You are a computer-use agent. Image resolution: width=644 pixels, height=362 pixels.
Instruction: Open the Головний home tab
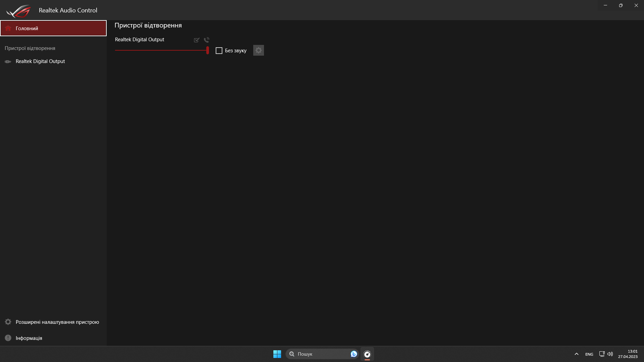coord(53,28)
